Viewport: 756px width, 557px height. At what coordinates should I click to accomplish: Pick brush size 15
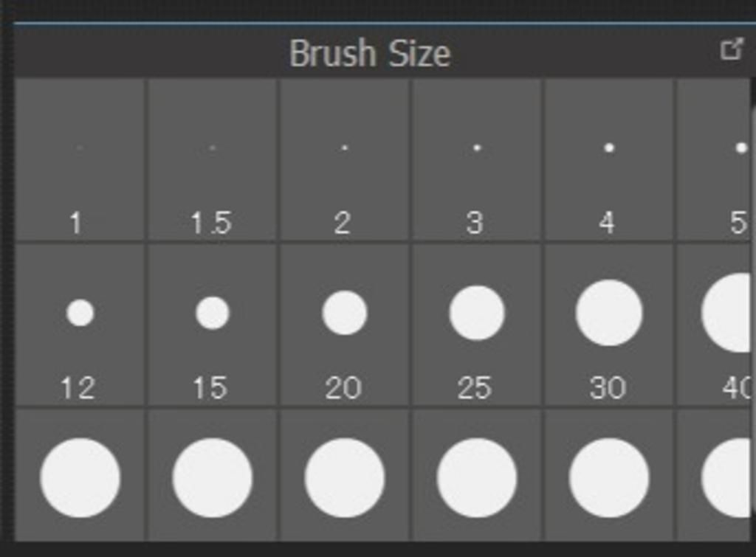212,325
